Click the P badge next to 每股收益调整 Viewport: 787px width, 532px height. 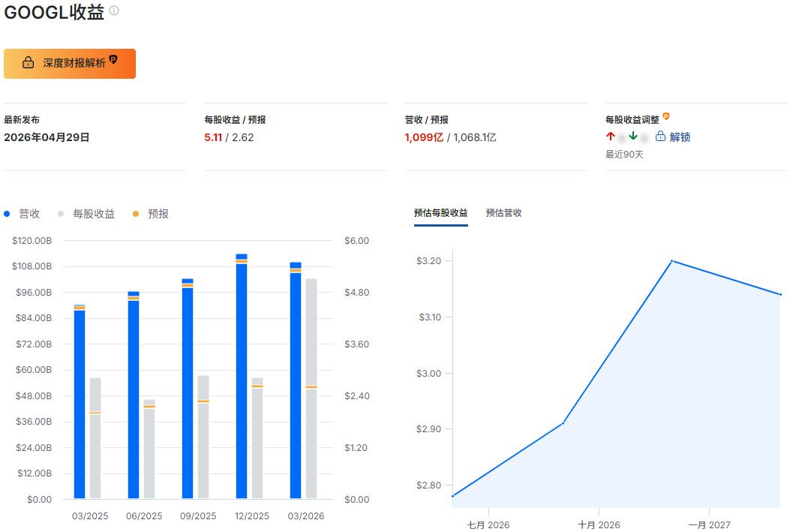665,116
